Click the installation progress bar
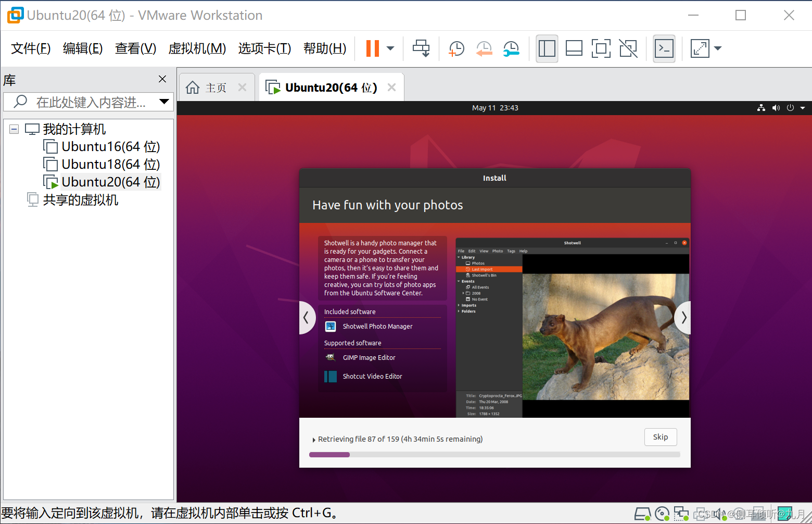 point(494,455)
